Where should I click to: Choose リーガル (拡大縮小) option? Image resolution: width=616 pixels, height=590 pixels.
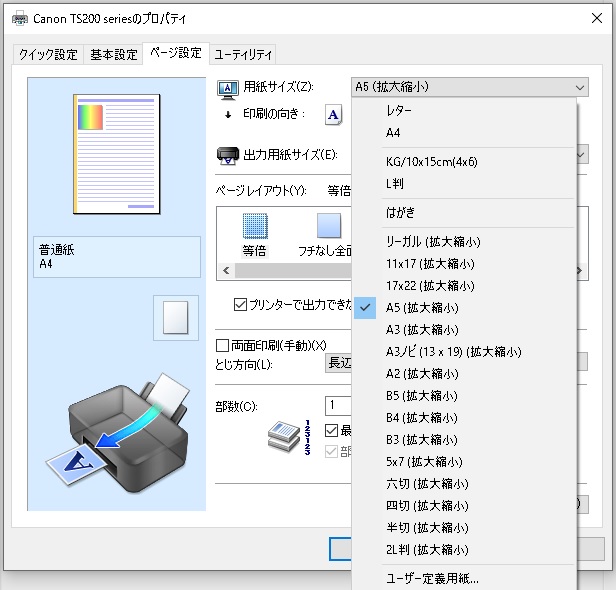pos(464,242)
